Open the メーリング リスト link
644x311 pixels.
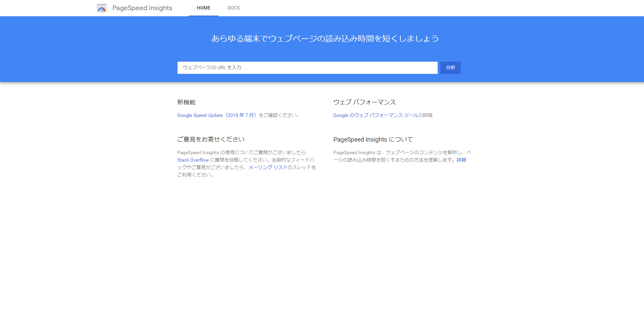(x=268, y=168)
